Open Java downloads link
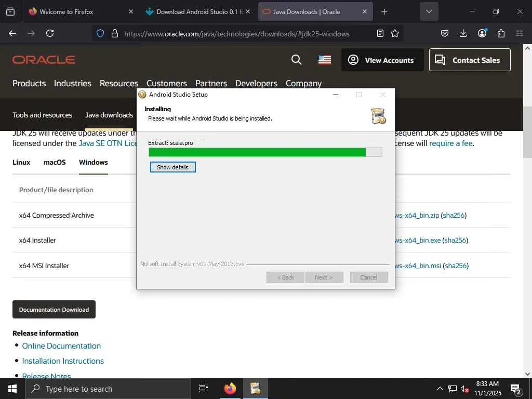The width and height of the screenshot is (532, 399). click(109, 115)
